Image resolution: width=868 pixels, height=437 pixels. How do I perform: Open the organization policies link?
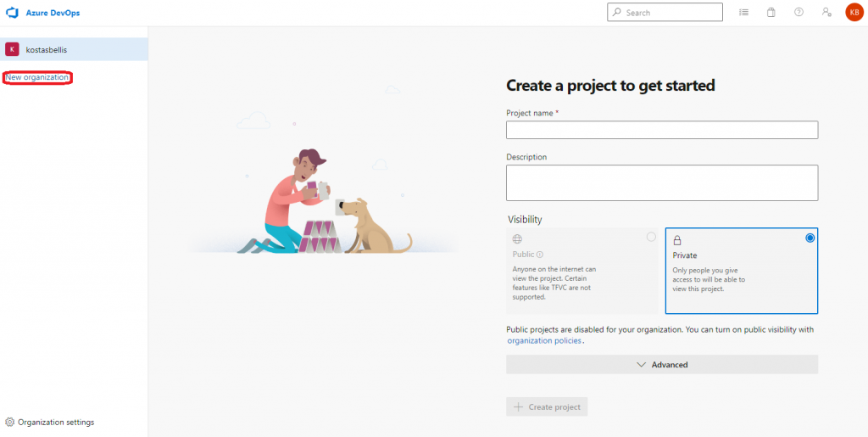[x=544, y=341]
